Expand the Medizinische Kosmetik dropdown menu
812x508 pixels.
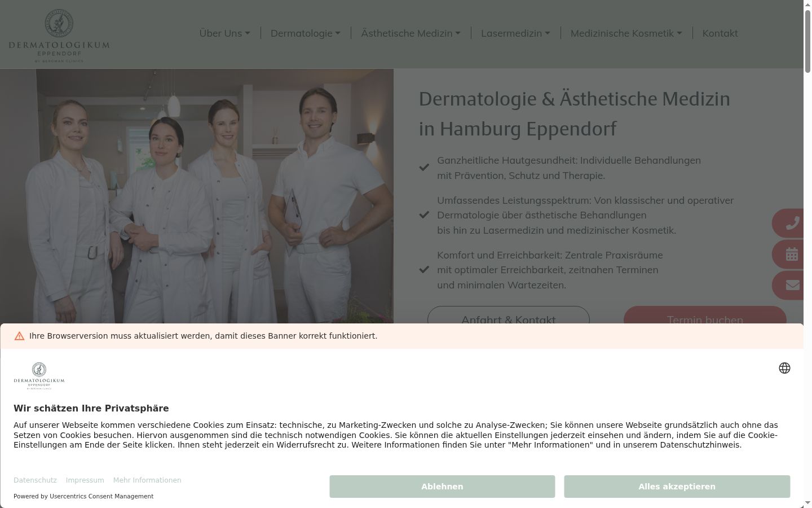coord(626,33)
